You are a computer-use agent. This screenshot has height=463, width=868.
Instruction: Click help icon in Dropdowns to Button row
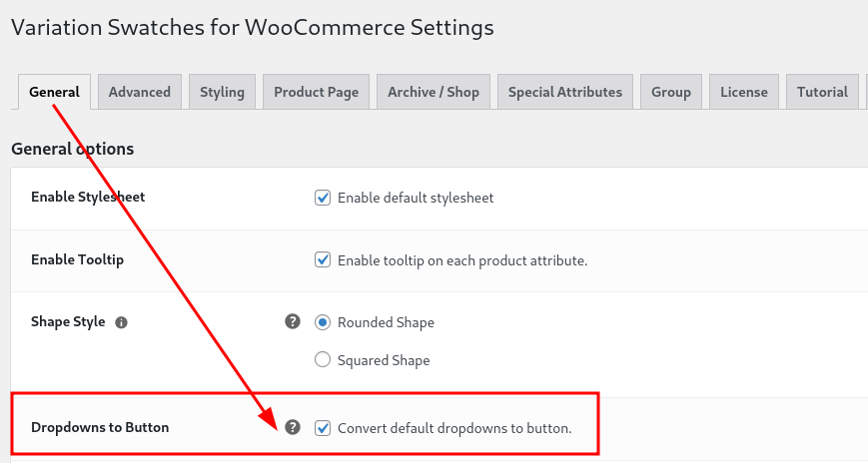pyautogui.click(x=293, y=426)
